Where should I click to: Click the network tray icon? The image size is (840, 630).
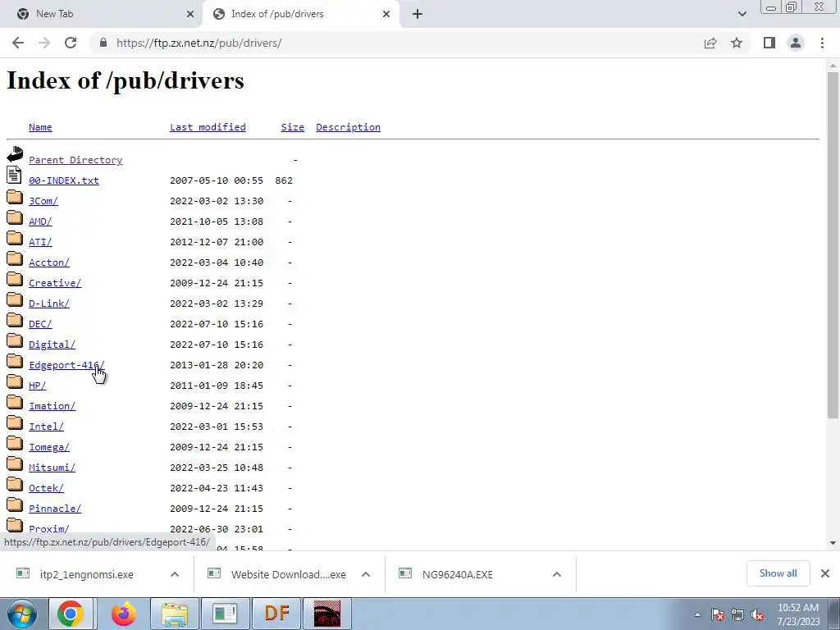[737, 615]
